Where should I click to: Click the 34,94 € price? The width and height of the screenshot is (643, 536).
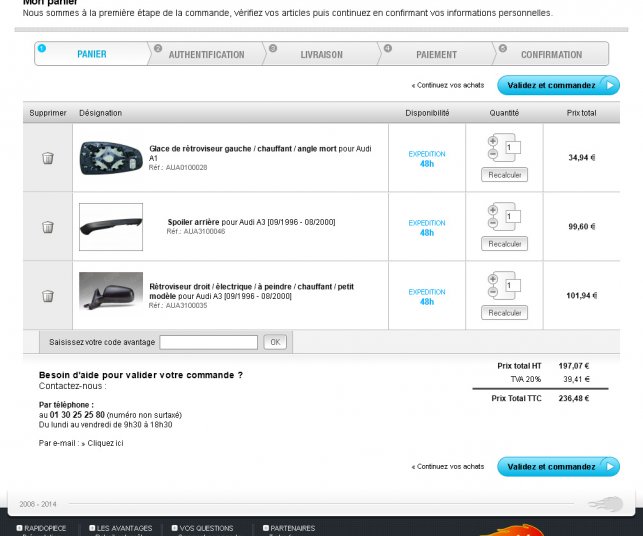click(x=581, y=157)
